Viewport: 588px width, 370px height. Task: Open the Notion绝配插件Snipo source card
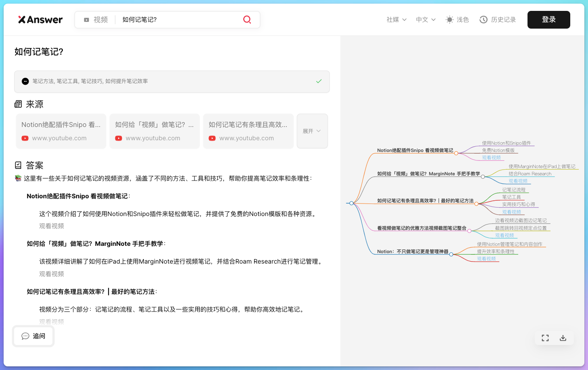(61, 131)
